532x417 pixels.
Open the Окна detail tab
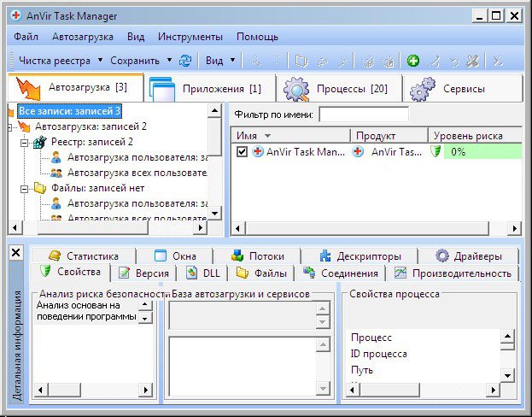click(175, 255)
